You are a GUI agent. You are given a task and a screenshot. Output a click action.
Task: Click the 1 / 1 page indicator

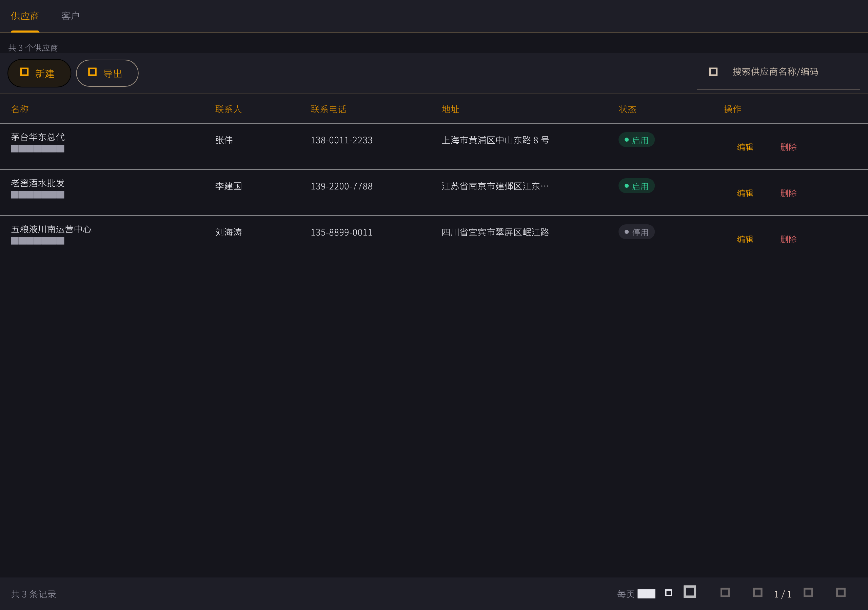tap(783, 594)
